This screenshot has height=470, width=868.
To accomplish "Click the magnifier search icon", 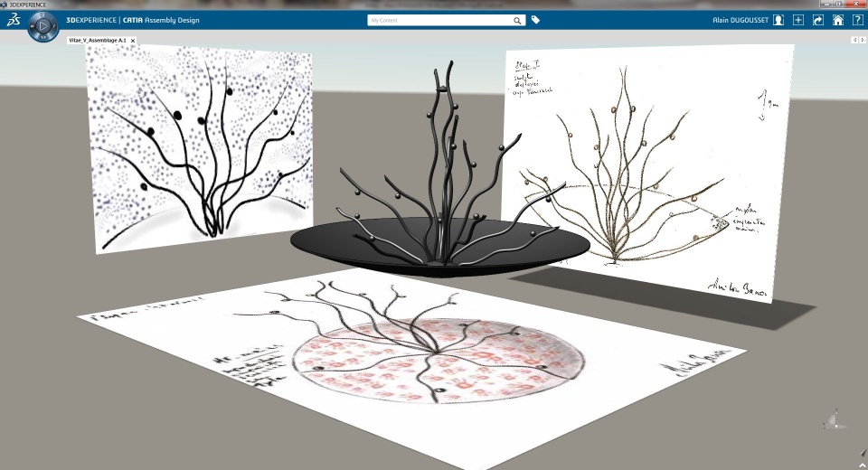I will [517, 21].
